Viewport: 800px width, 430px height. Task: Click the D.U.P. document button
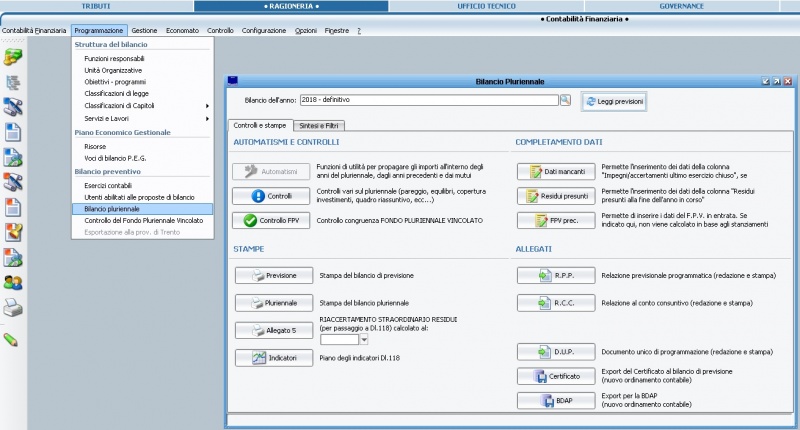[x=556, y=352]
